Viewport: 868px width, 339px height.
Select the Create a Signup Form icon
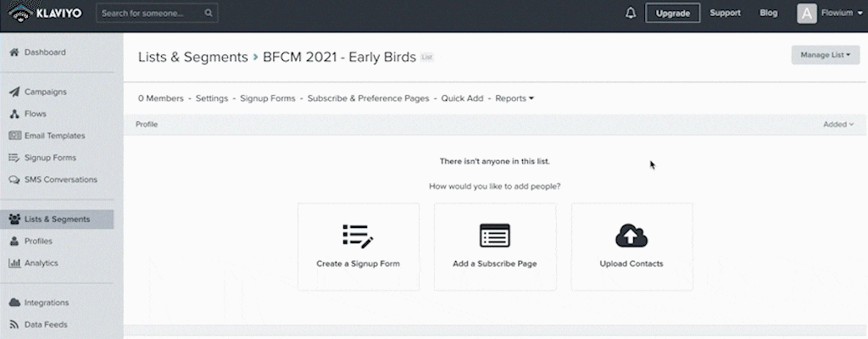click(358, 236)
